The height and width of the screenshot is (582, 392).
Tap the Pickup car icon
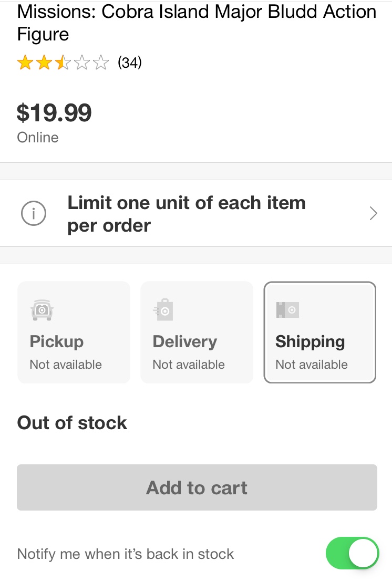pos(42,310)
